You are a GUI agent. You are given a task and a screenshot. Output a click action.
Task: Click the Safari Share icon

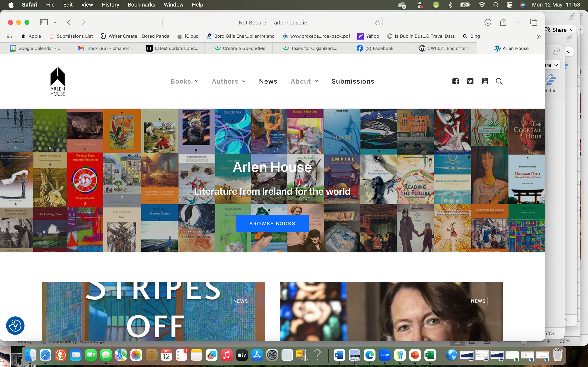pyautogui.click(x=503, y=22)
